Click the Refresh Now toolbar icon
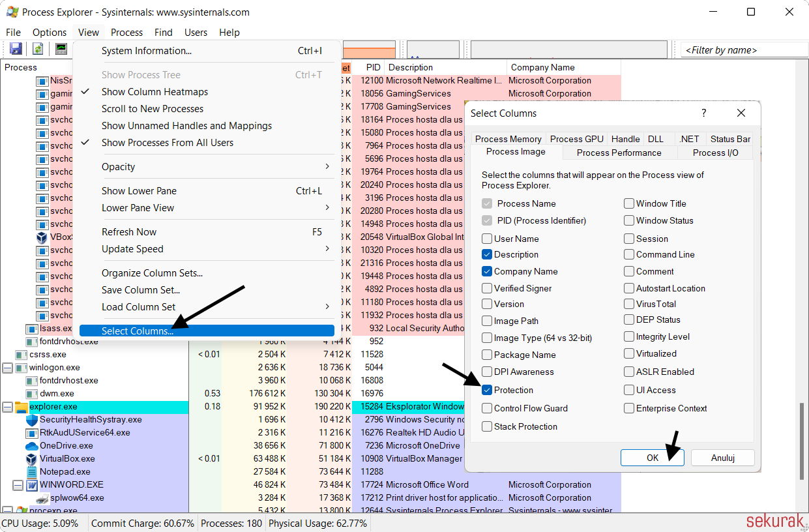Image resolution: width=809 pixels, height=532 pixels. click(x=38, y=49)
